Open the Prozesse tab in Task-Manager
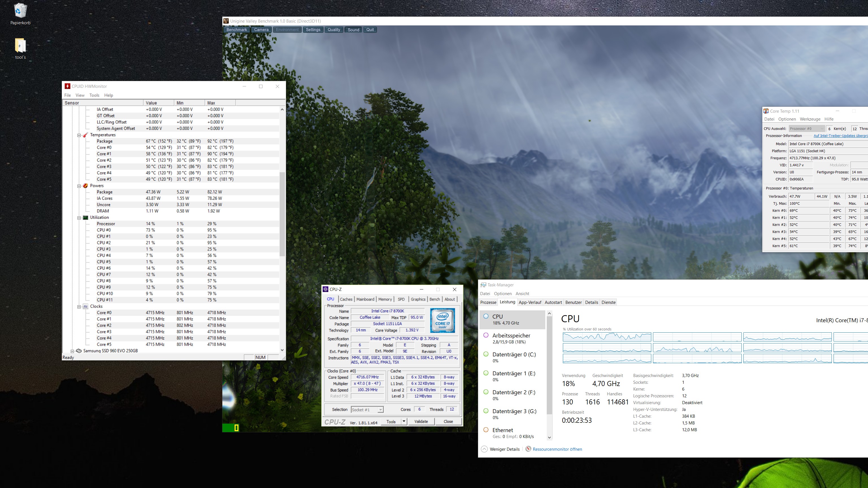This screenshot has height=488, width=868. click(x=488, y=302)
